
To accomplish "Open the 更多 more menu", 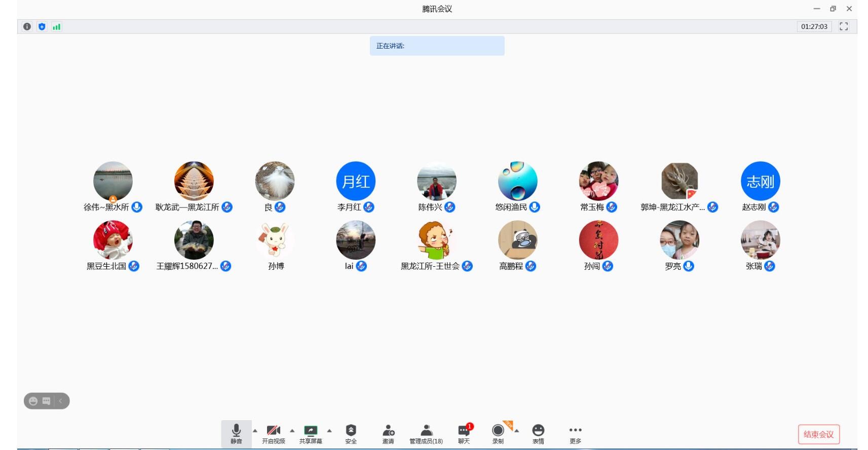I will [x=575, y=433].
